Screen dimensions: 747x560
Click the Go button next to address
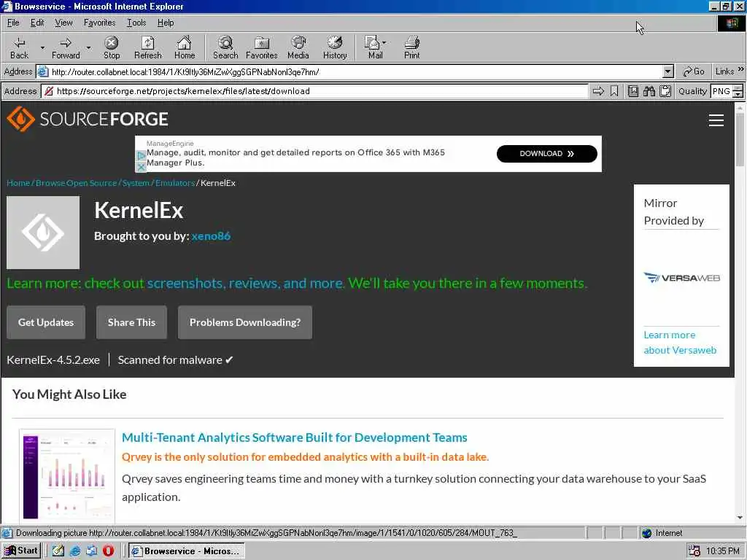pyautogui.click(x=694, y=72)
